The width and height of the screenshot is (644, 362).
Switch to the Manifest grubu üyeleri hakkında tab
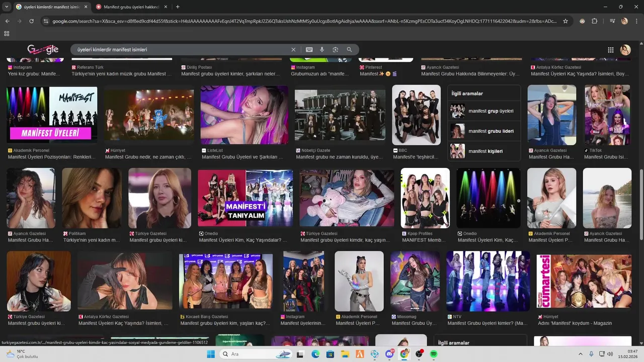[131, 7]
